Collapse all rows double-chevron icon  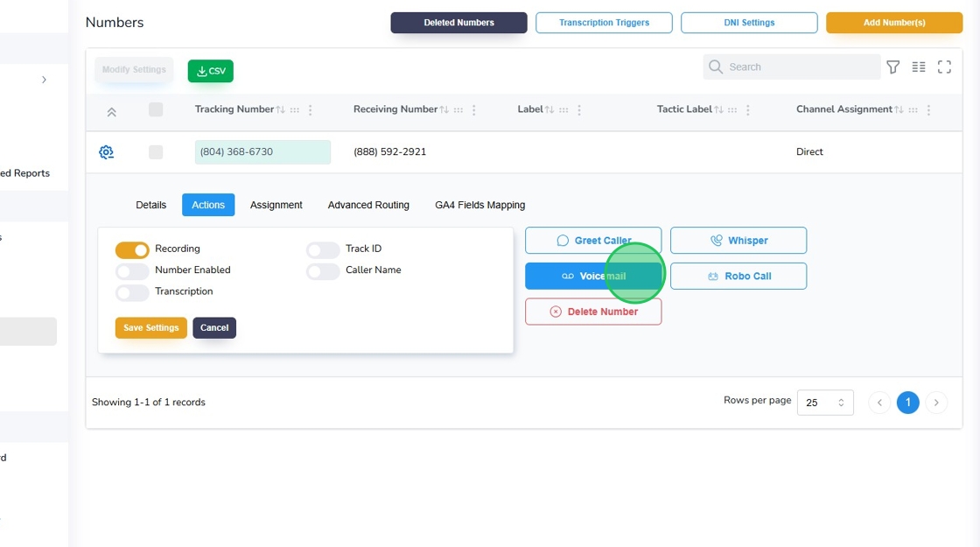point(111,112)
